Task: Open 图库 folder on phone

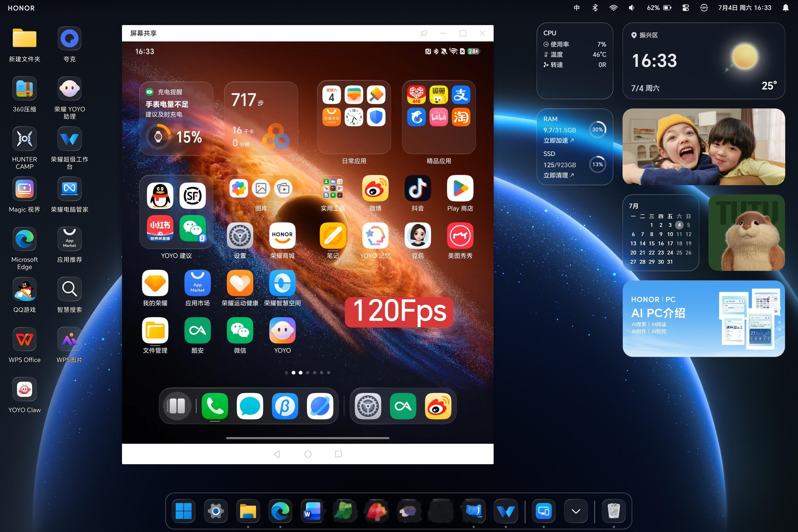Action: [261, 188]
